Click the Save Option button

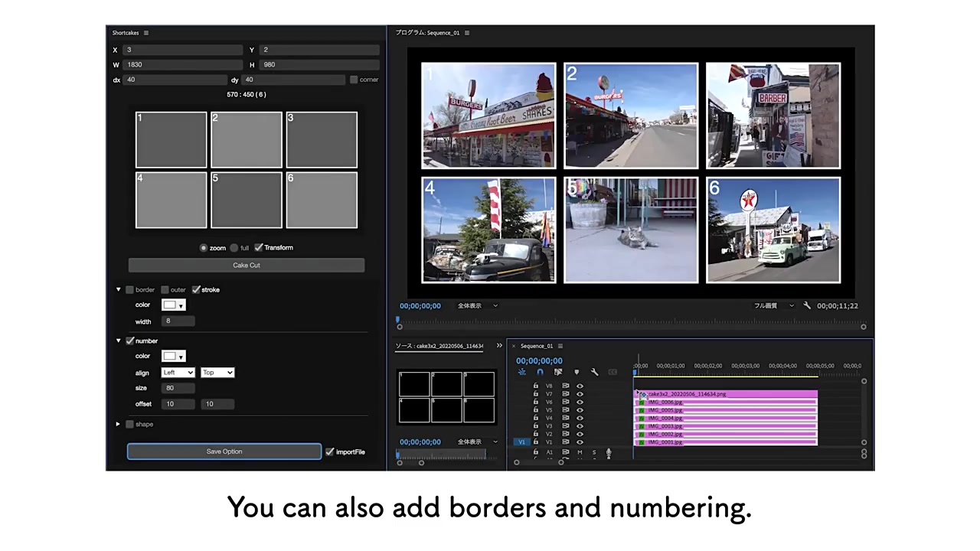224,452
